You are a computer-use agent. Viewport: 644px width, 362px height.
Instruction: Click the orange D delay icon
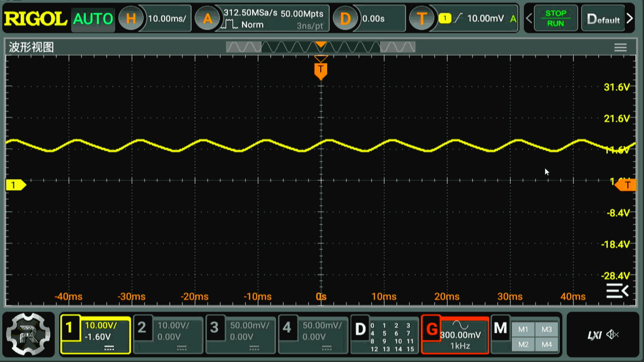[345, 18]
